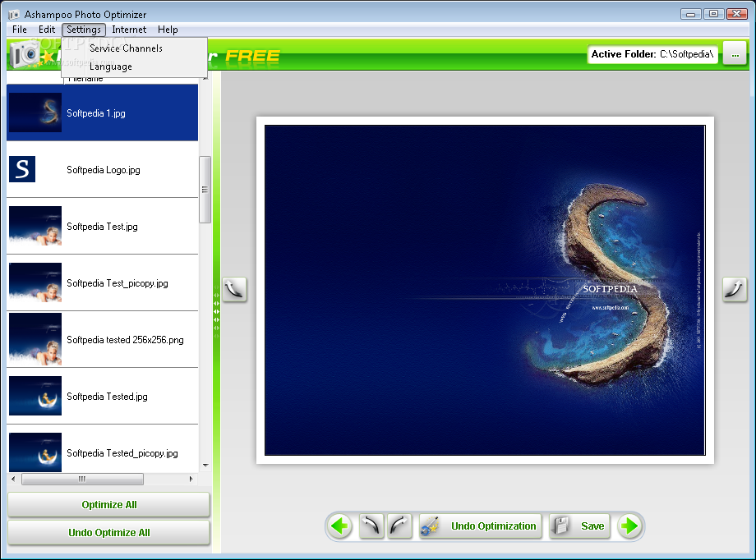Click the camera logo icon

click(x=24, y=54)
